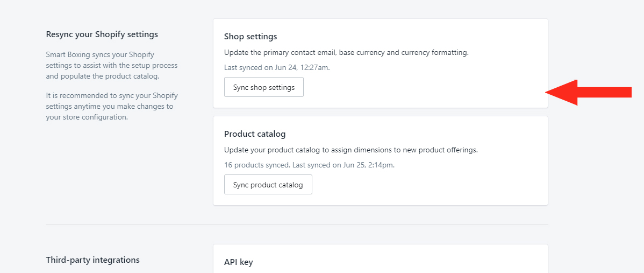The image size is (644, 273).
Task: Click the recommended to sync paragraph
Action: [112, 107]
